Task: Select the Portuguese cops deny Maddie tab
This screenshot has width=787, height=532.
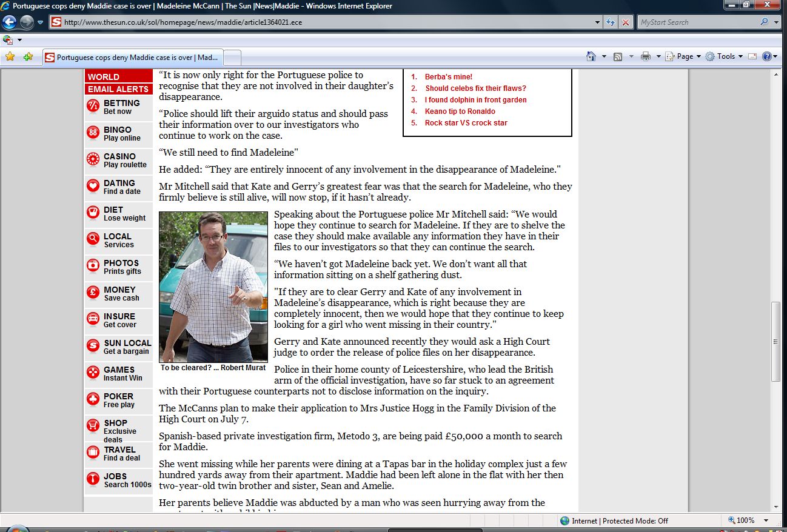Action: [132, 58]
